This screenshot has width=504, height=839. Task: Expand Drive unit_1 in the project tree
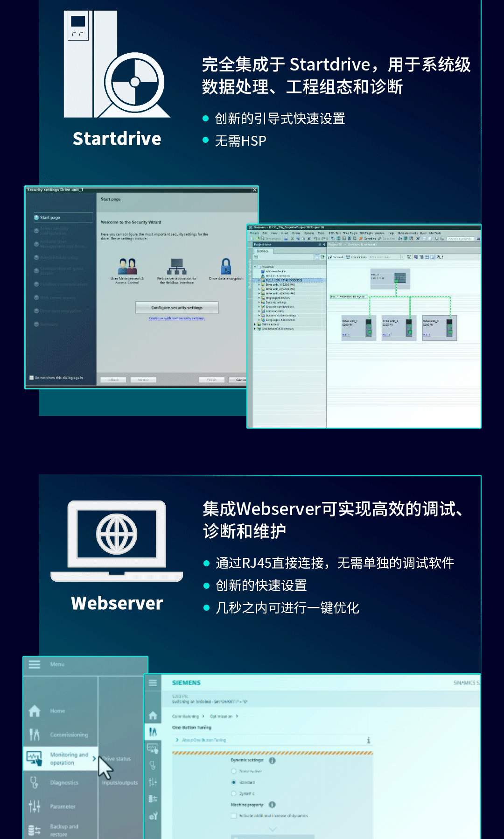(x=259, y=284)
